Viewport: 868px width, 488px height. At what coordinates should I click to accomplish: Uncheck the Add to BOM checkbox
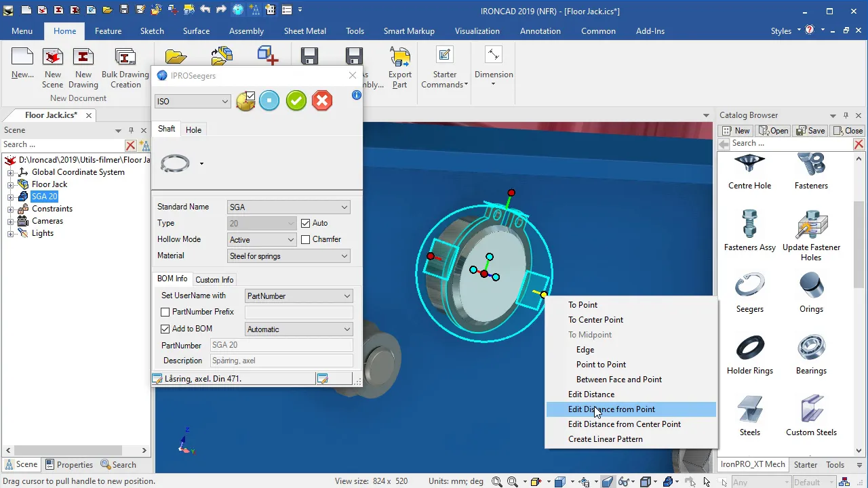coord(165,329)
